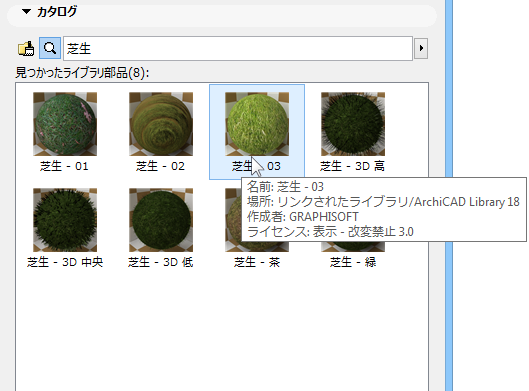The height and width of the screenshot is (391, 529).
Task: Open the arrow menu beside search field
Action: [421, 49]
